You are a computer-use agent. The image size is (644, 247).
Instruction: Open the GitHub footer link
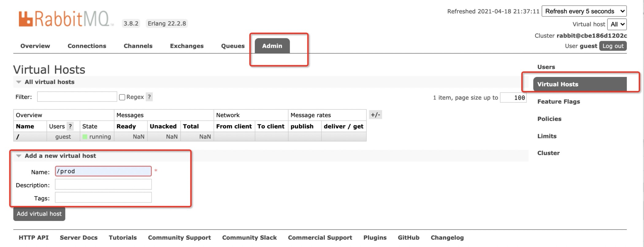(408, 237)
